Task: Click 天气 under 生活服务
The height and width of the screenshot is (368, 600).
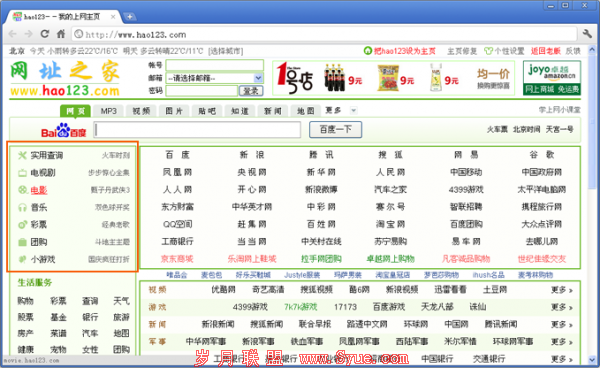Action: (121, 301)
